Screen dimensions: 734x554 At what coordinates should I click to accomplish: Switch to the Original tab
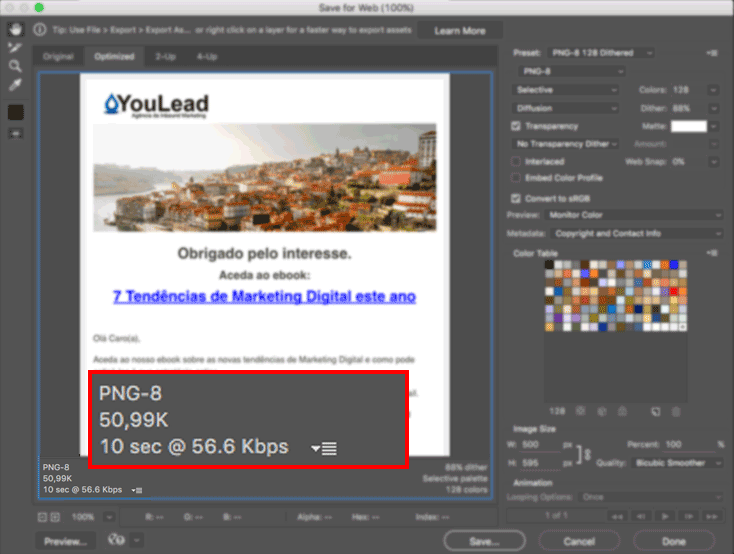(58, 57)
